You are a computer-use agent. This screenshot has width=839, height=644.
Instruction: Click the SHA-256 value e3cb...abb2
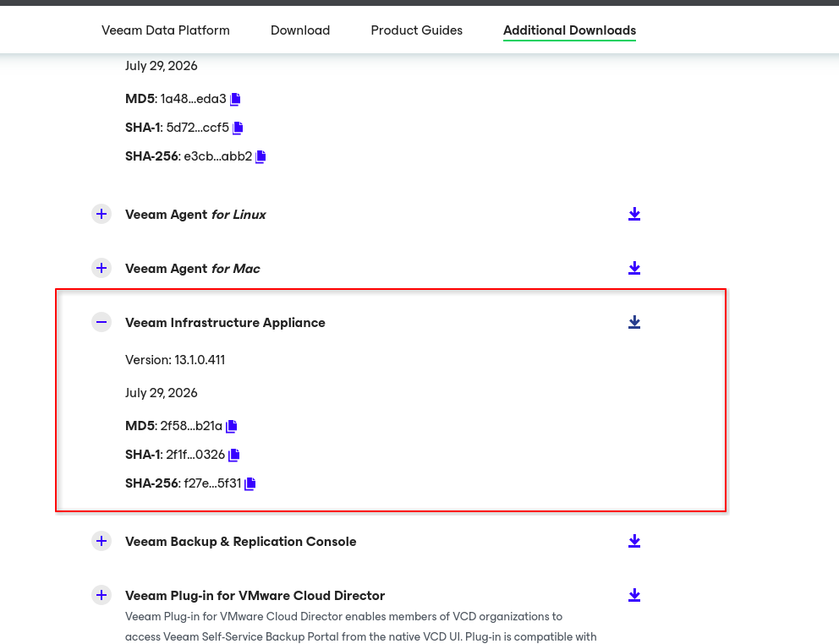217,156
